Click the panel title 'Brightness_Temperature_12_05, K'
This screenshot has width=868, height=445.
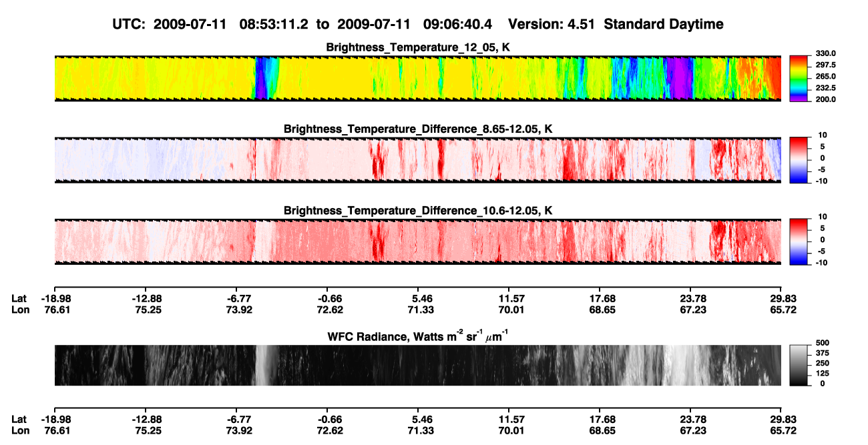click(x=418, y=47)
